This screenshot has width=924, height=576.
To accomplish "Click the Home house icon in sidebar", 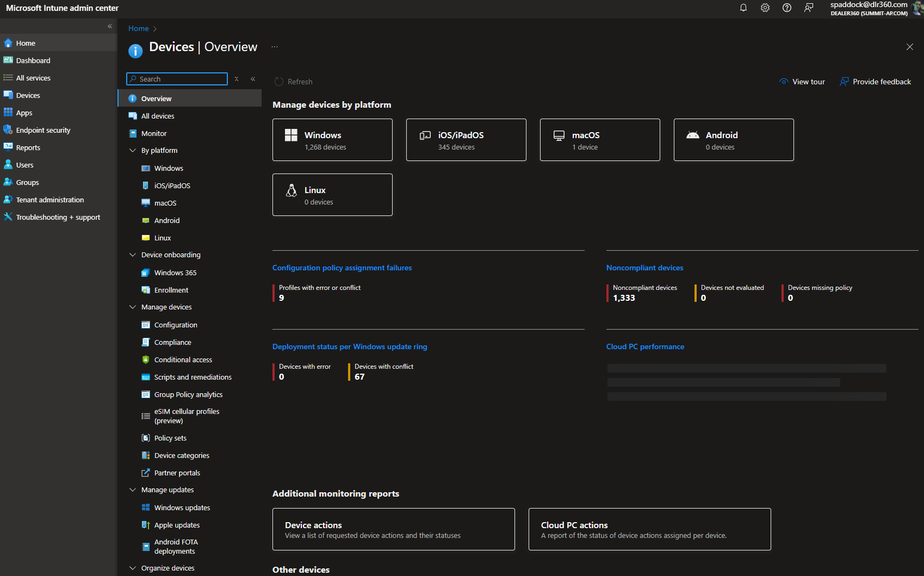I will tap(8, 43).
